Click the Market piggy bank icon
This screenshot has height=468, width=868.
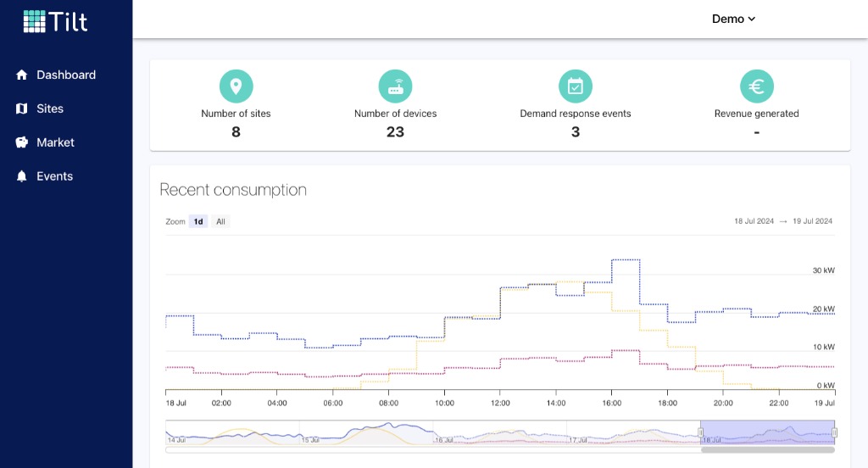[22, 142]
